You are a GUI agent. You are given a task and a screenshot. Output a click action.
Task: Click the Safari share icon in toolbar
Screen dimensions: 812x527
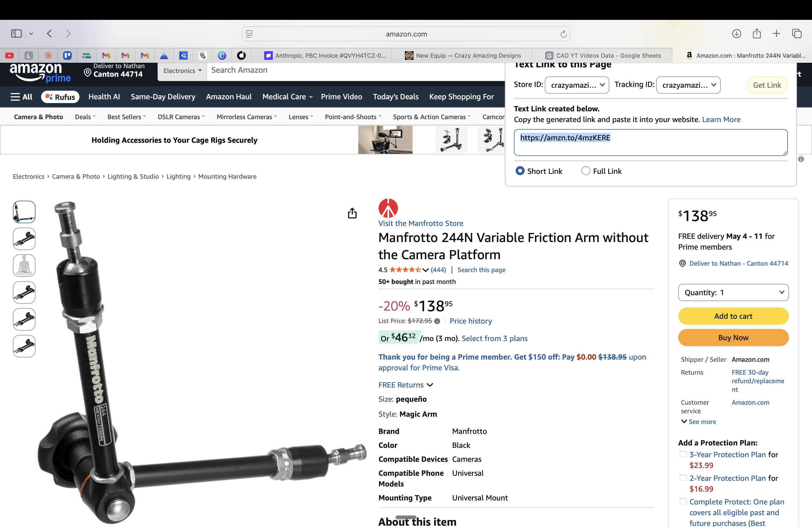click(757, 33)
